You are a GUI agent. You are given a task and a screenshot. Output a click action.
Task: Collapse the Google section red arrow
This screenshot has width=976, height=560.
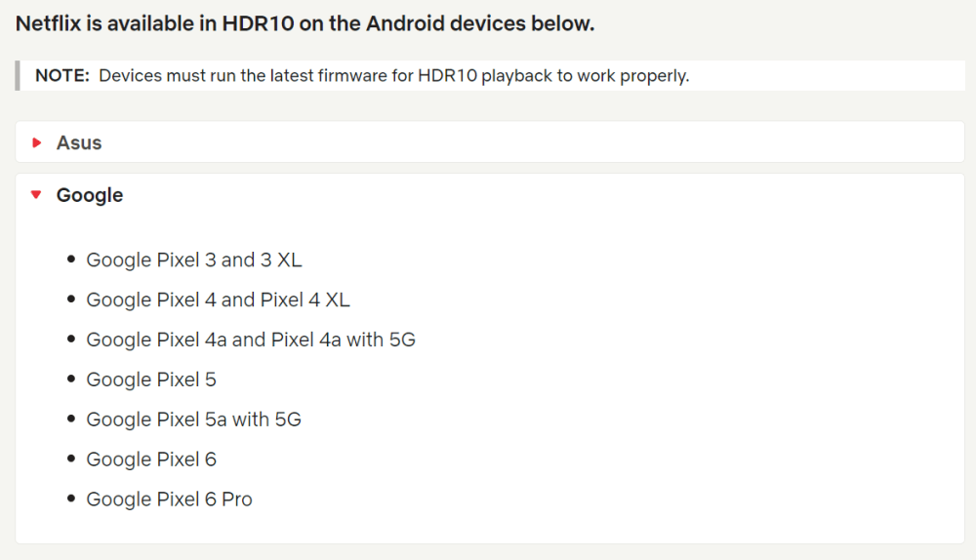pos(37,195)
